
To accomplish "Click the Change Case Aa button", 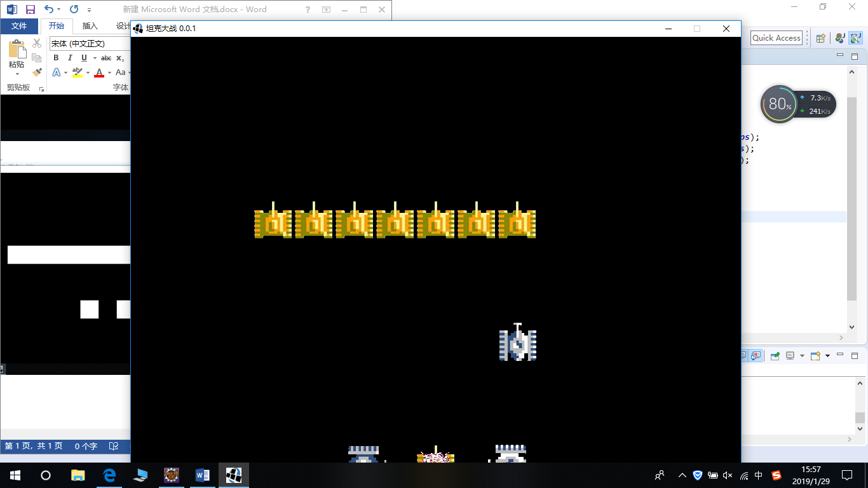I will [x=121, y=72].
